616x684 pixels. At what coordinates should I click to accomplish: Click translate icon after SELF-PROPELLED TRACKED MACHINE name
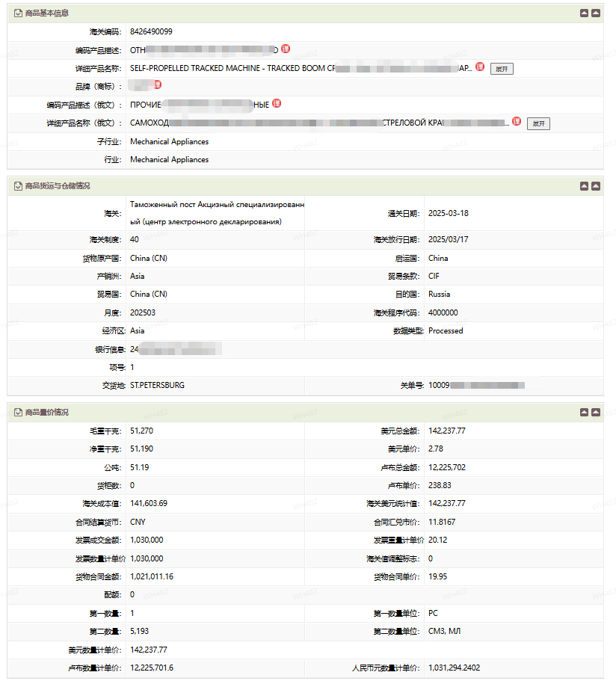click(480, 67)
